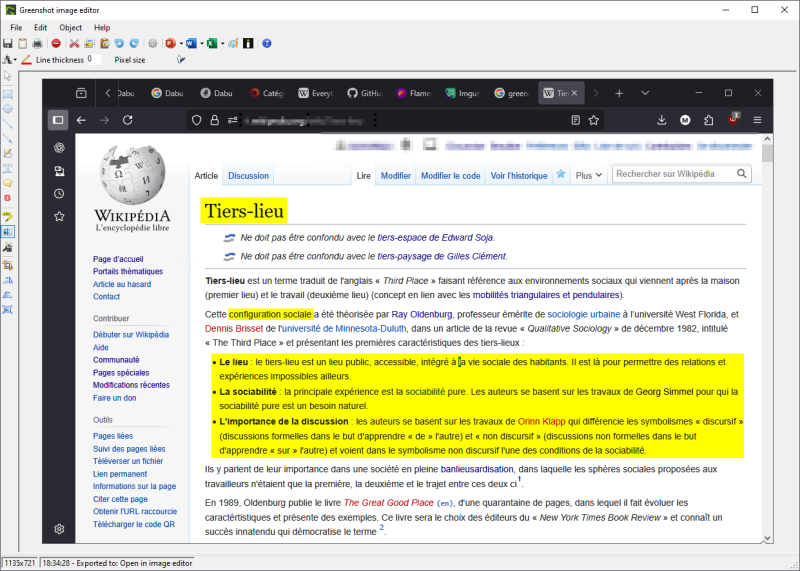This screenshot has width=800, height=571.
Task: Click the 'Modifier le code' tab
Action: pos(451,176)
